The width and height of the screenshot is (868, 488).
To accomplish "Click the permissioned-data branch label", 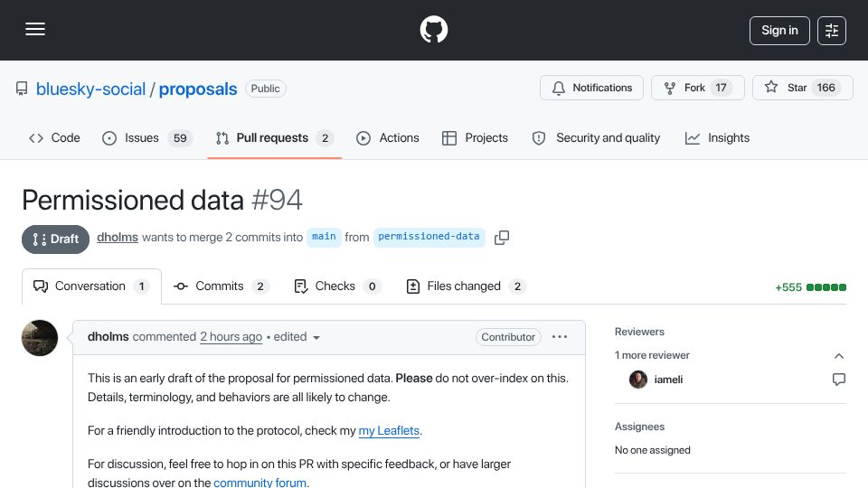I will (x=429, y=237).
